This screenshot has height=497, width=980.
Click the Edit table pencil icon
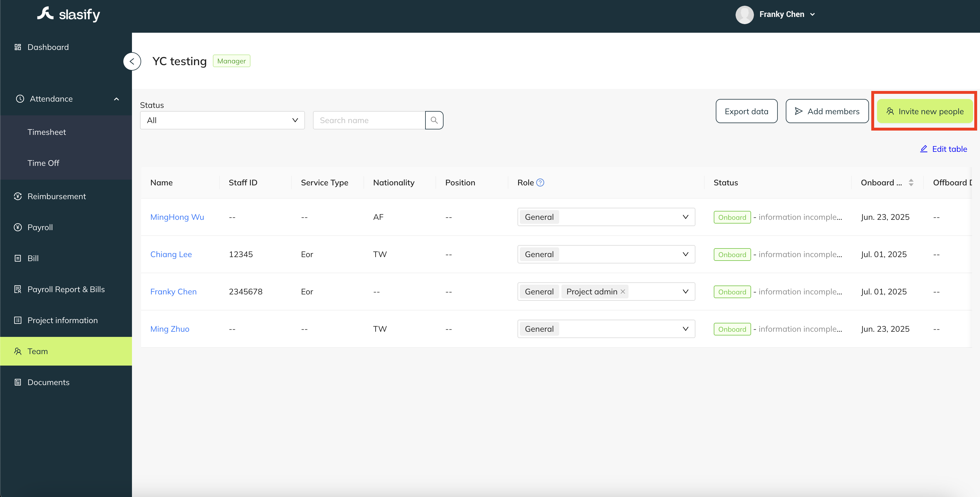click(924, 149)
